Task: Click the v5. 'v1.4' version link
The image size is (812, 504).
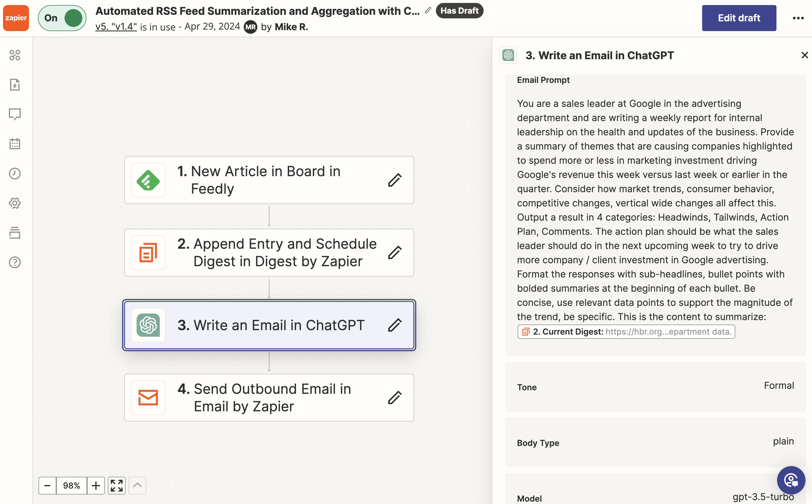Action: [115, 25]
